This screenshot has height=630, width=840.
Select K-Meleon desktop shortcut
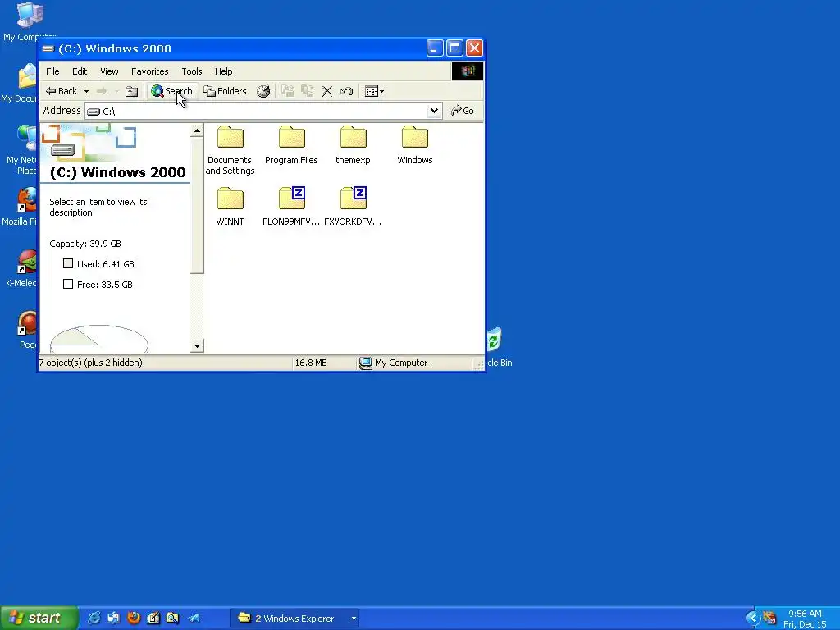pos(21,269)
